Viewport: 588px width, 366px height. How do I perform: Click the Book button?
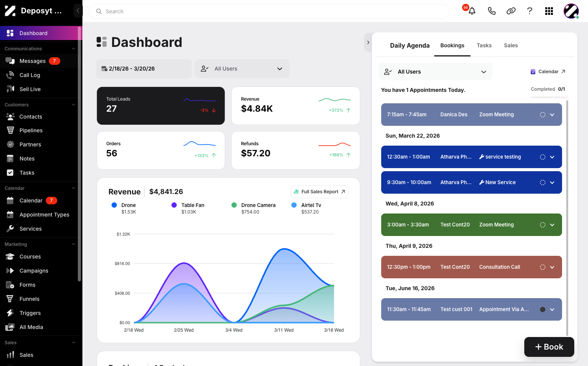(x=549, y=347)
